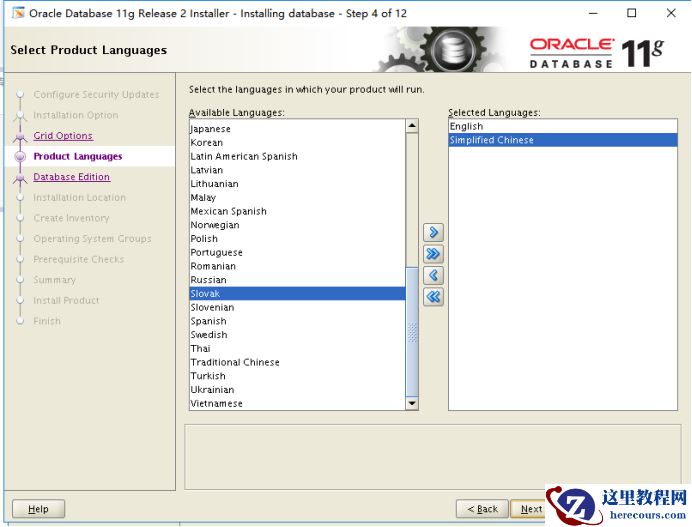Select Korean in Available Languages

pyautogui.click(x=297, y=143)
